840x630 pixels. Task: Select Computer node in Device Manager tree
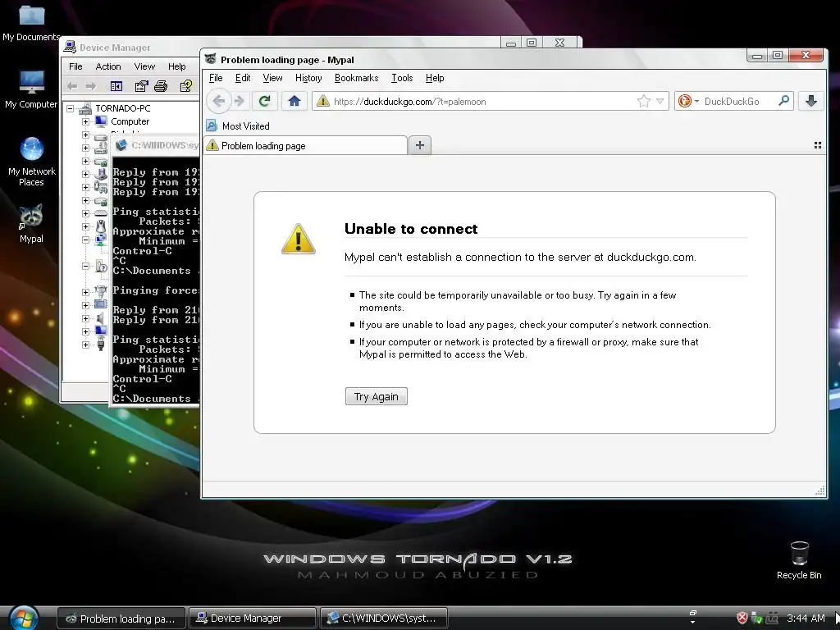coord(130,121)
